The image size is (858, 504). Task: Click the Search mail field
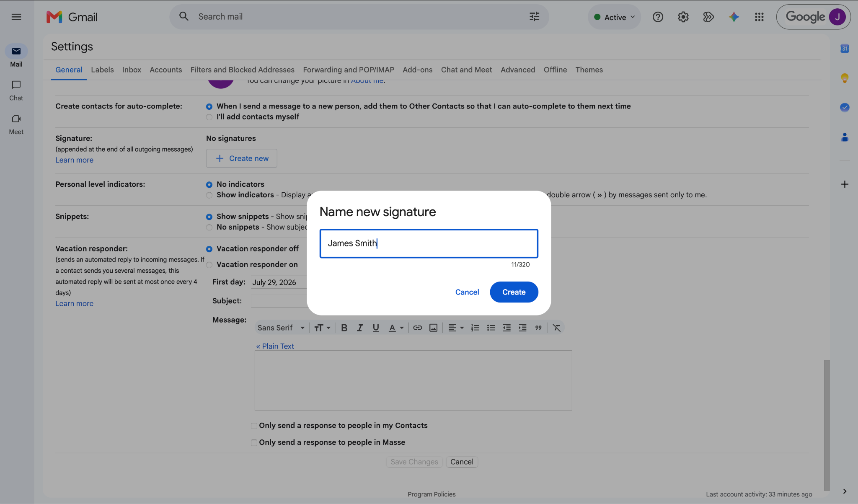[x=358, y=17]
